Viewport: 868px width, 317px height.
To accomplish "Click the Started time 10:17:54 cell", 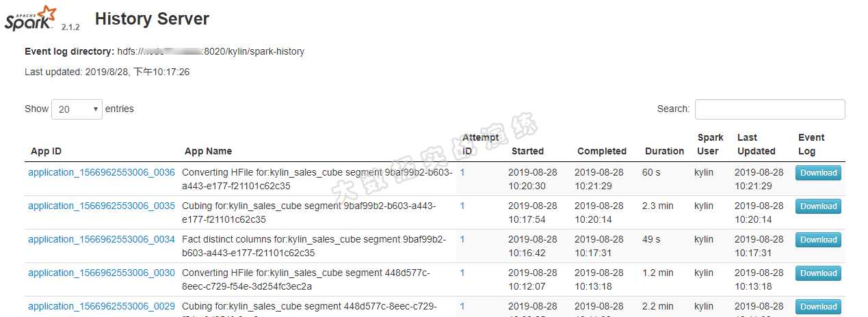I will (x=533, y=212).
